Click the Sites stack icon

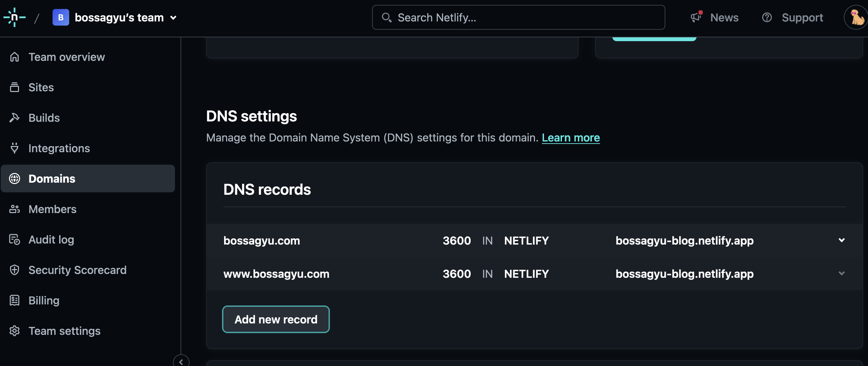point(15,87)
